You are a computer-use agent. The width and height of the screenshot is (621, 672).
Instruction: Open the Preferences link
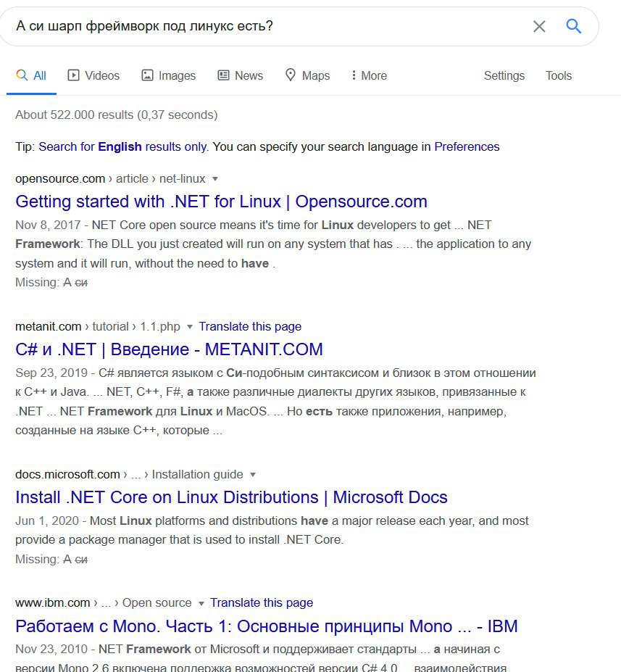tap(467, 146)
